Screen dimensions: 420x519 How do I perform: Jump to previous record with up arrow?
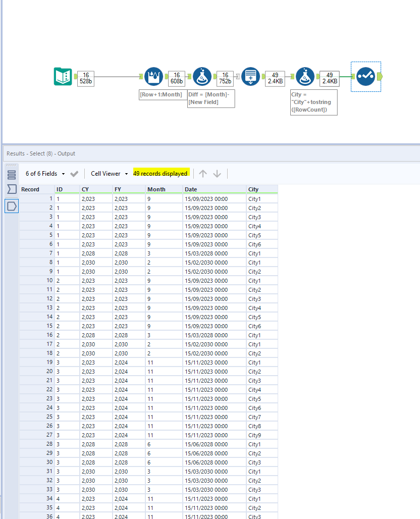point(202,173)
